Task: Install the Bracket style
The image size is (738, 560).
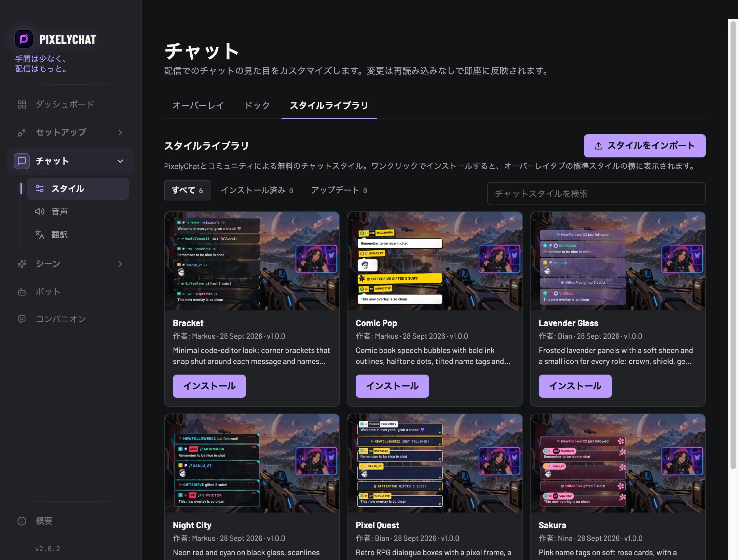Action: 209,386
